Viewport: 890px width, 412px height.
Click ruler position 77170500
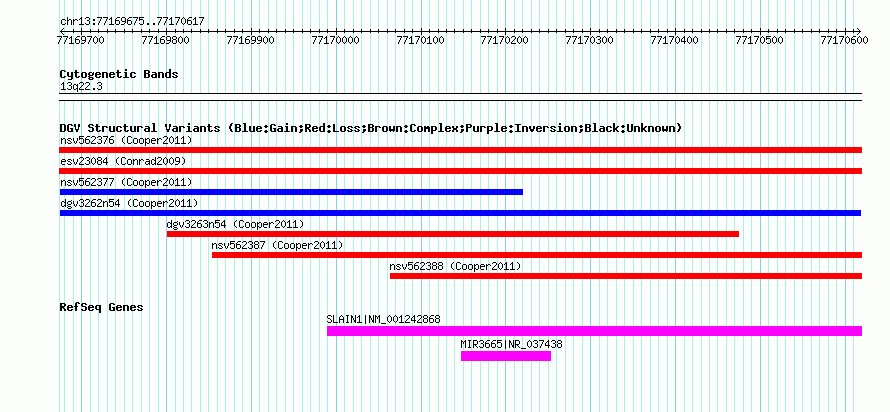pos(759,40)
